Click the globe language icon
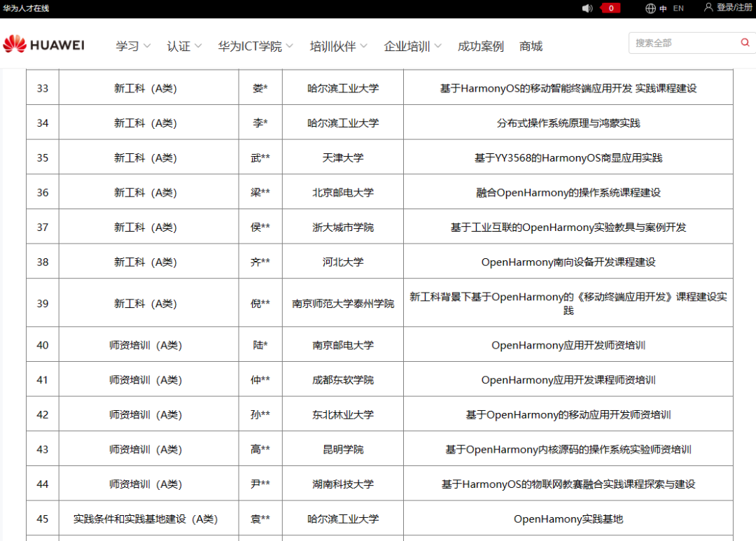This screenshot has height=541, width=756. tap(650, 8)
